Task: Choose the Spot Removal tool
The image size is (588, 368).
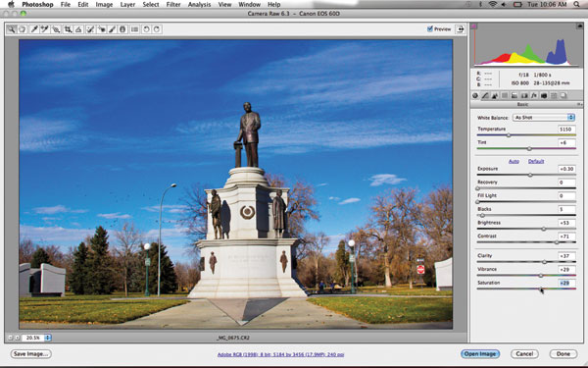Action: tap(90, 29)
